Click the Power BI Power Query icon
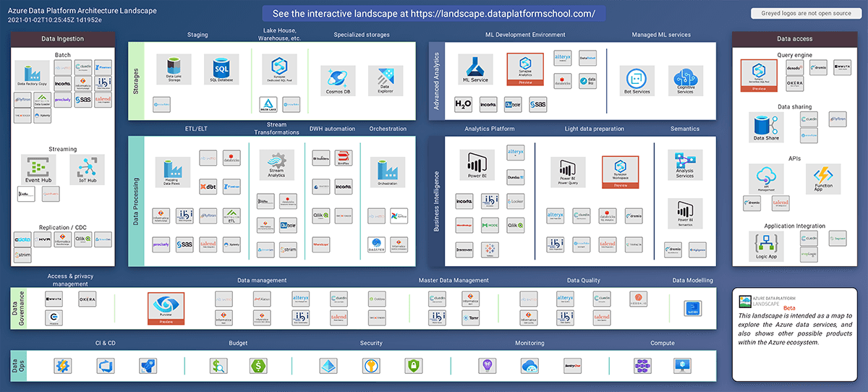The width and height of the screenshot is (868, 392). [568, 174]
